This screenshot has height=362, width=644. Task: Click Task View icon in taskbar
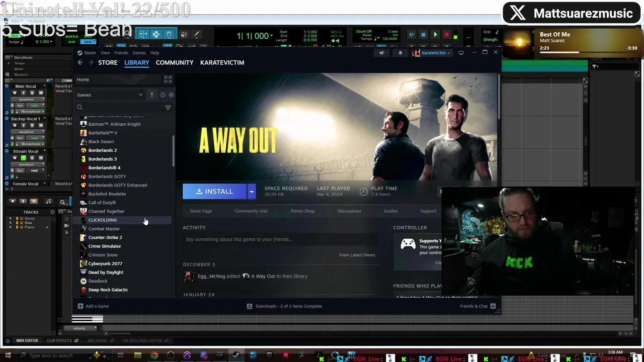(x=121, y=356)
